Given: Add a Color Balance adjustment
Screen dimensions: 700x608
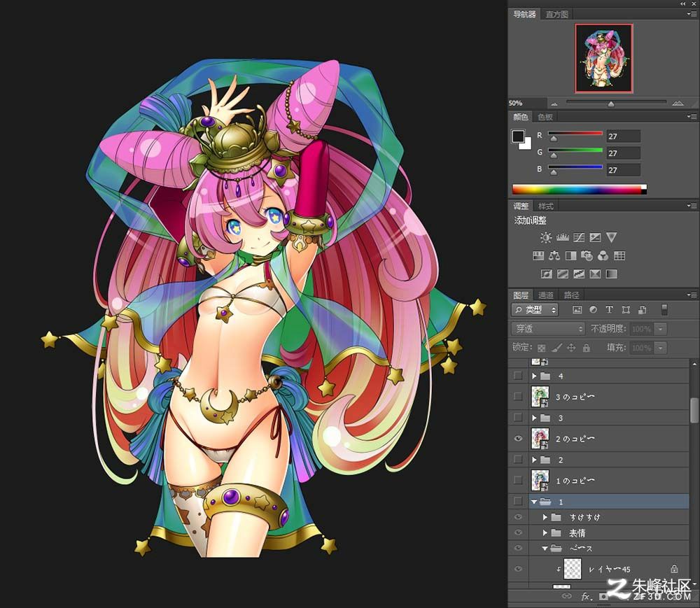Looking at the screenshot, I should tap(554, 255).
